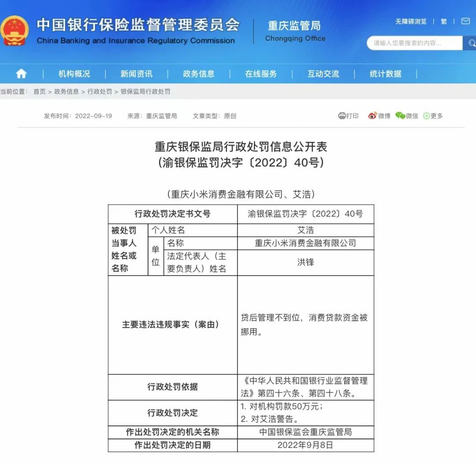
Task: Click the mail envelope icon at top right
Action: 465,21
